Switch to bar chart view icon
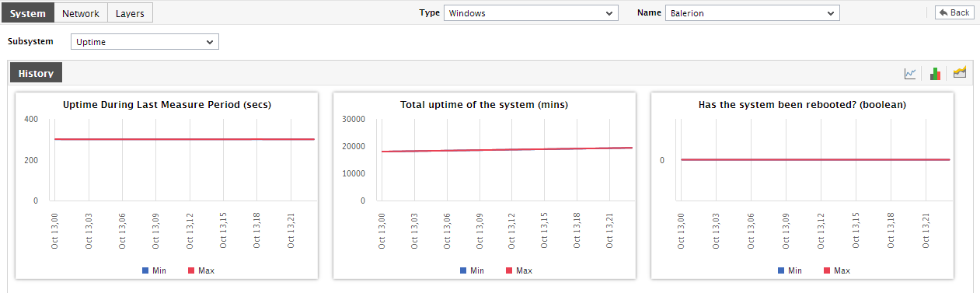This screenshot has height=293, width=980. point(935,73)
